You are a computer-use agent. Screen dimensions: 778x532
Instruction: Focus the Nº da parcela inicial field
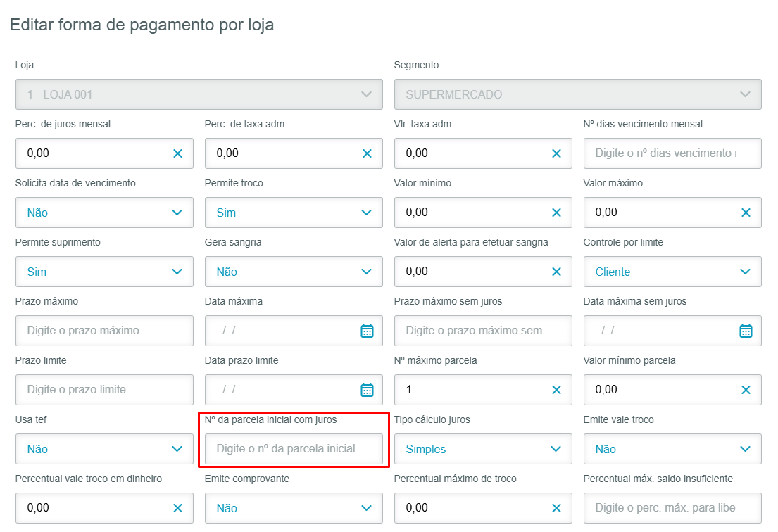coord(294,449)
